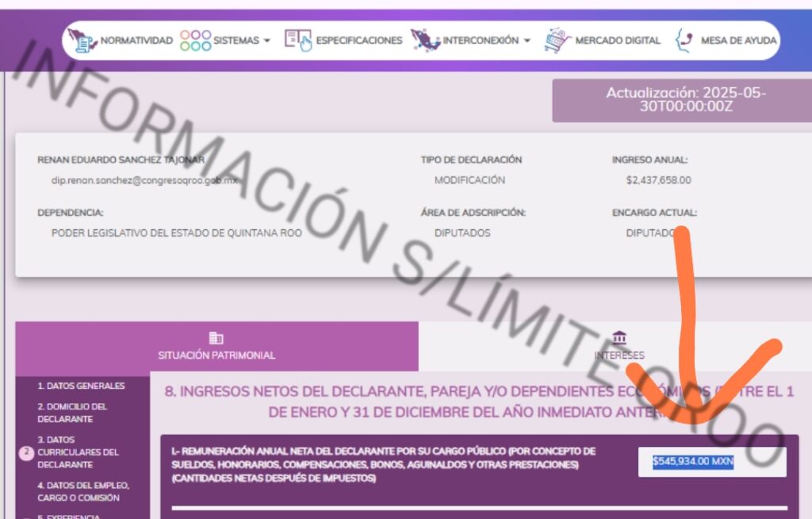This screenshot has height=519, width=812.
Task: Expand the Interconexión dropdown arrow
Action: coord(527,40)
